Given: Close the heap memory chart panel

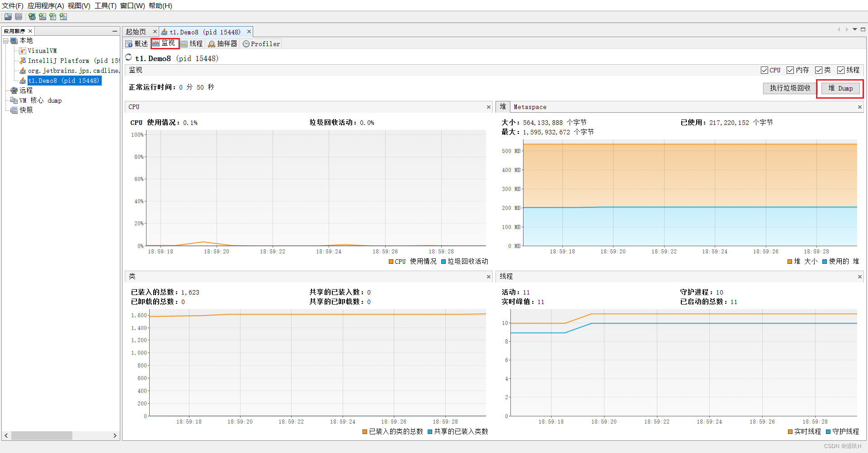Looking at the screenshot, I should (x=859, y=107).
